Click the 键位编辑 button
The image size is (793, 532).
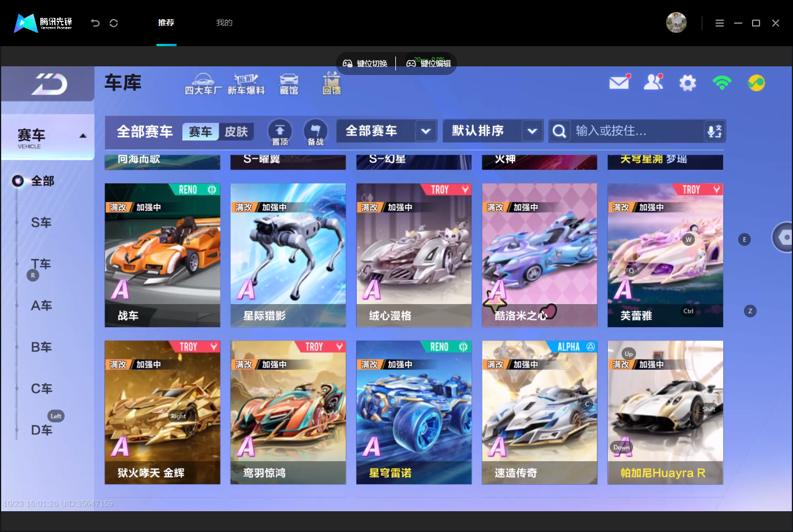coord(428,63)
